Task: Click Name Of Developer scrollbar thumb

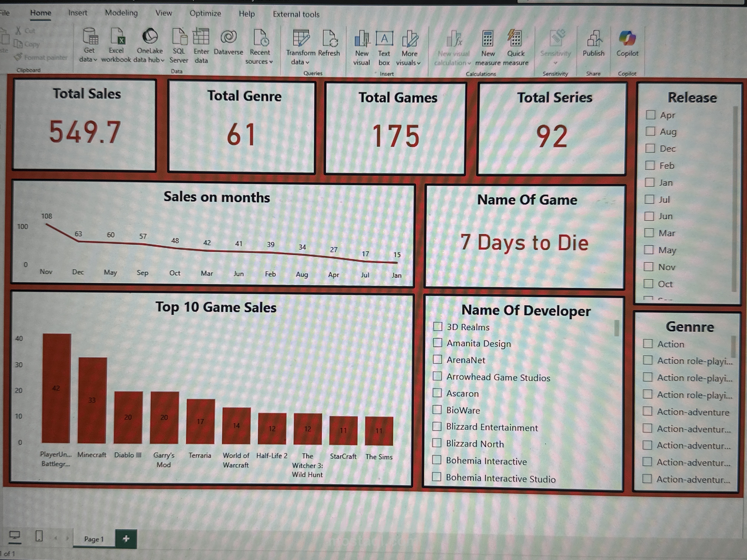Action: tap(616, 328)
